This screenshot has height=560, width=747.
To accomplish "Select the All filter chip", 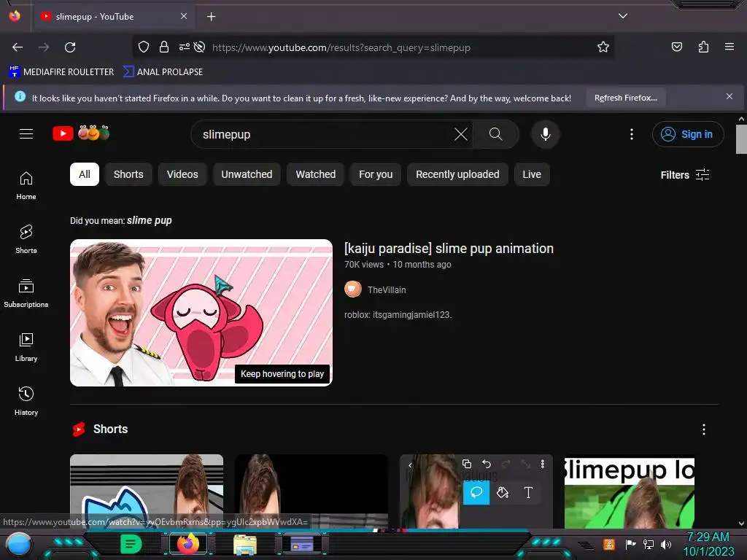I will click(x=85, y=174).
